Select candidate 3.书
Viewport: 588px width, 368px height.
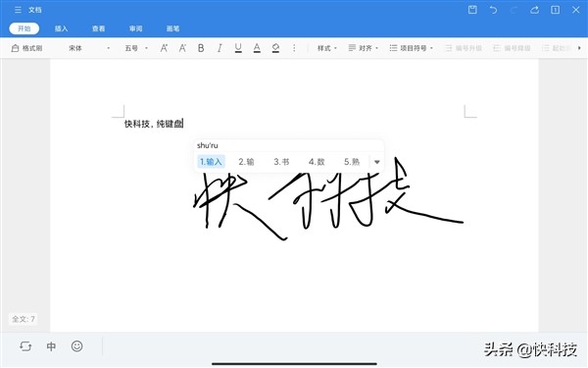point(281,162)
